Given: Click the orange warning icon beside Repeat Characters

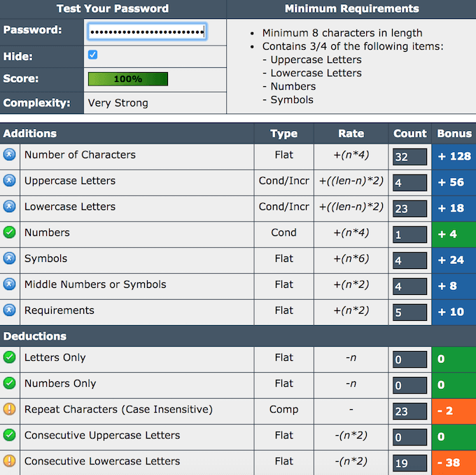Looking at the screenshot, I should click(10, 409).
